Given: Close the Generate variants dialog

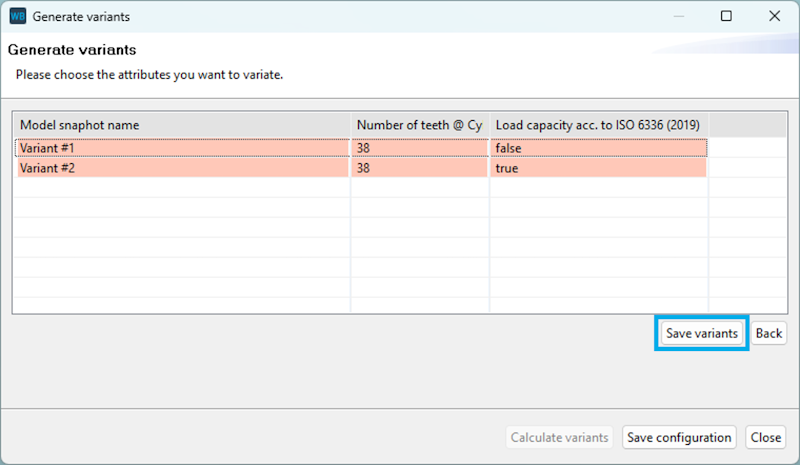Looking at the screenshot, I should tap(765, 437).
